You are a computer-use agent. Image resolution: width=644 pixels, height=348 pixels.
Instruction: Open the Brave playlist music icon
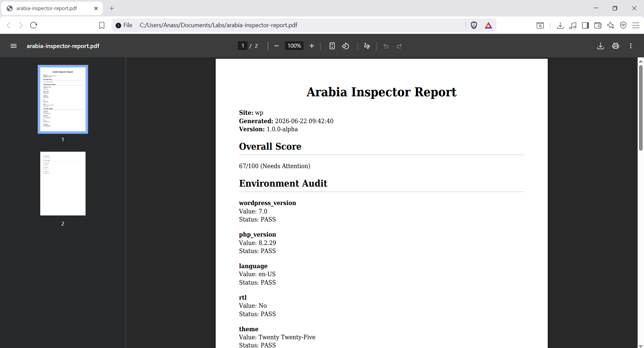coord(573,25)
